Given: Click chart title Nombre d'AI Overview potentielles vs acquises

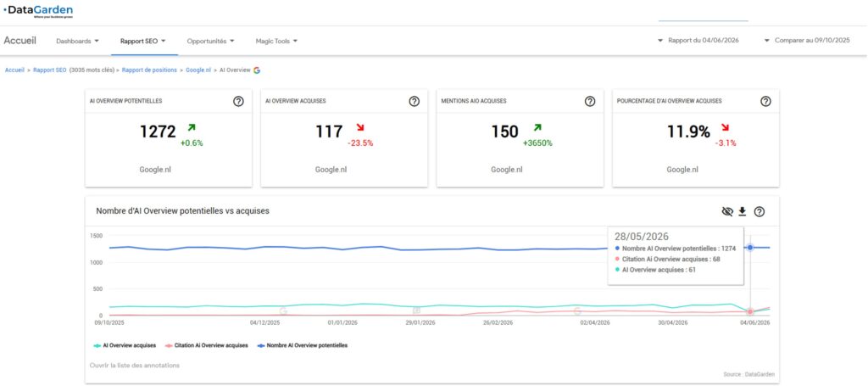Looking at the screenshot, I should tap(183, 211).
